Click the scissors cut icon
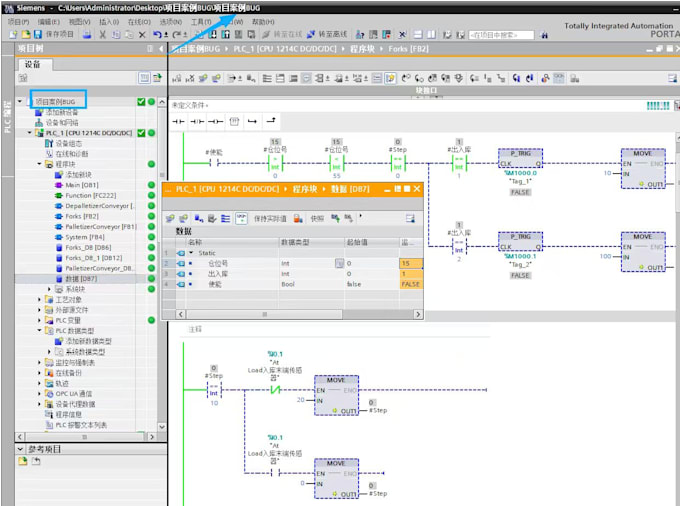The width and height of the screenshot is (680, 506). 103,34
